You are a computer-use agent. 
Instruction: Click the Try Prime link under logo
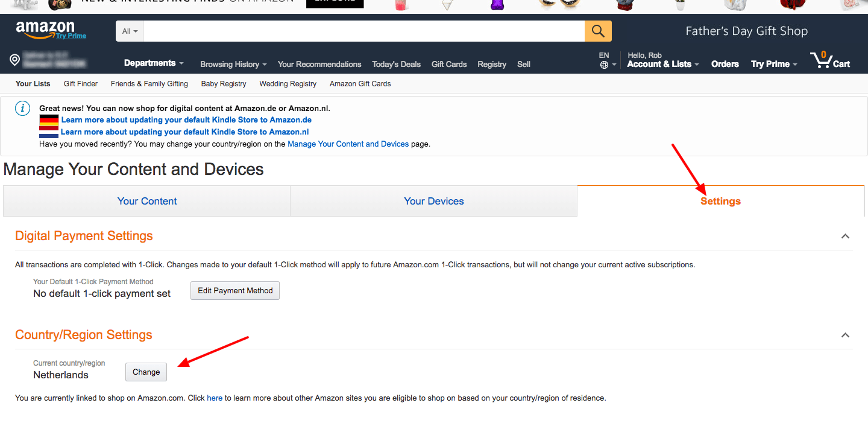[71, 36]
